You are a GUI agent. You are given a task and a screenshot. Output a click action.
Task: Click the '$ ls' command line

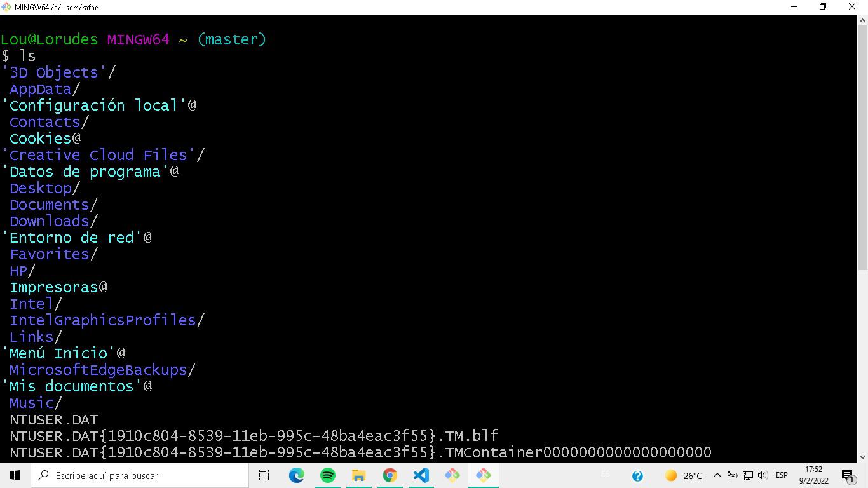point(18,56)
